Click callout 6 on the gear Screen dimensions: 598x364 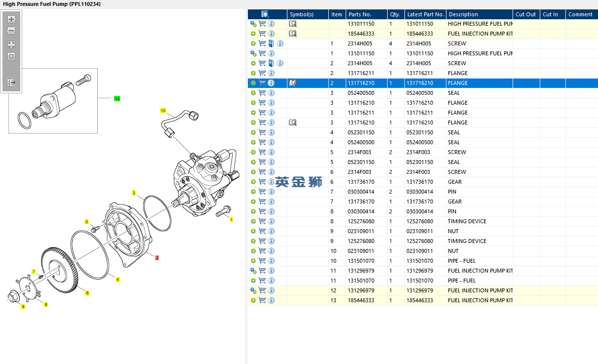pyautogui.click(x=87, y=293)
